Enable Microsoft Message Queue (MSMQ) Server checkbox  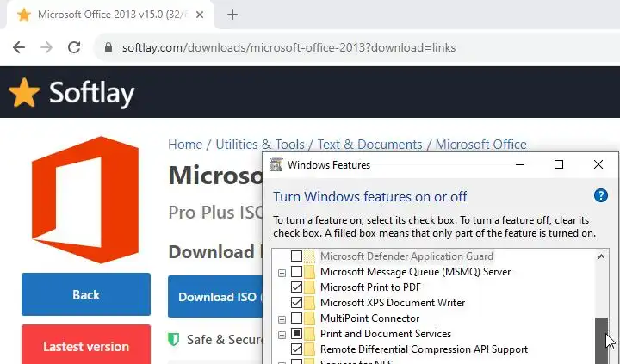(x=296, y=272)
